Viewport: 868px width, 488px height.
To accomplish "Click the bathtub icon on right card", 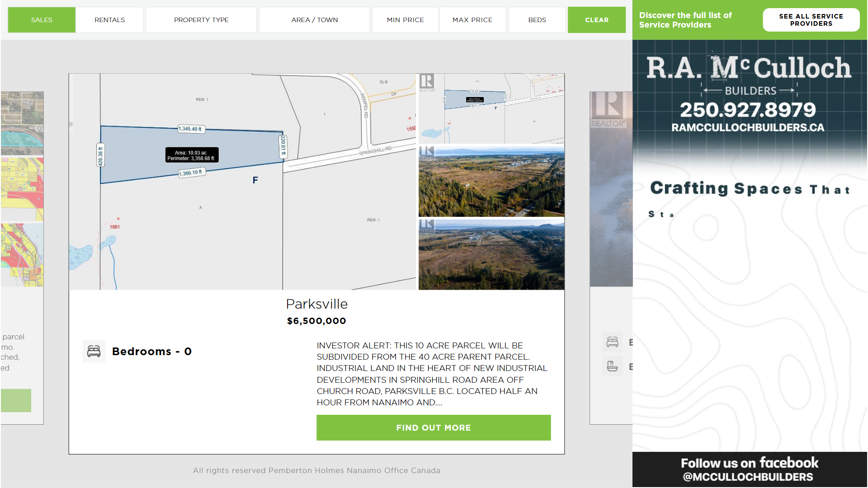I will click(x=612, y=366).
